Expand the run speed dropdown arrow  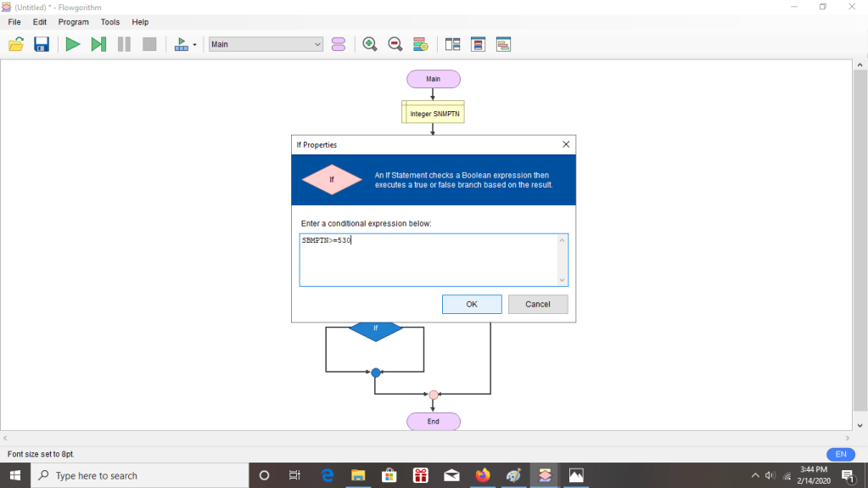(x=195, y=44)
